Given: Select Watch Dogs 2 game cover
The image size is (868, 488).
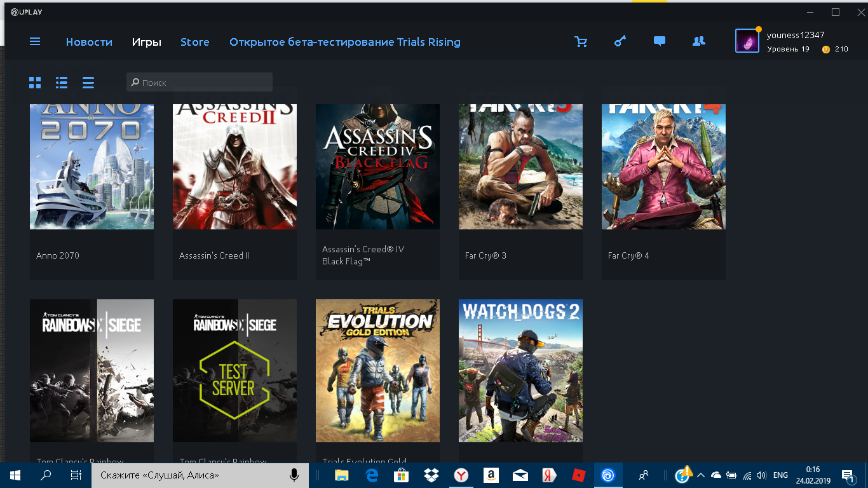Looking at the screenshot, I should 520,370.
